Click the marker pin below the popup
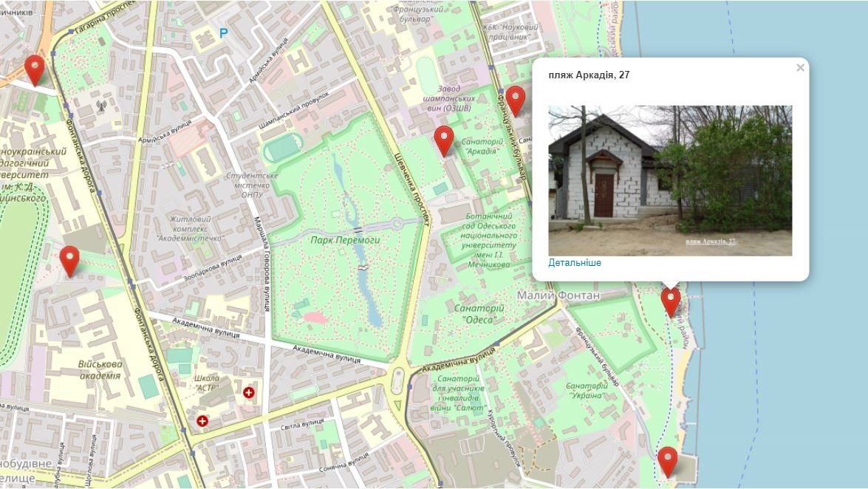868x489 pixels. point(671,302)
